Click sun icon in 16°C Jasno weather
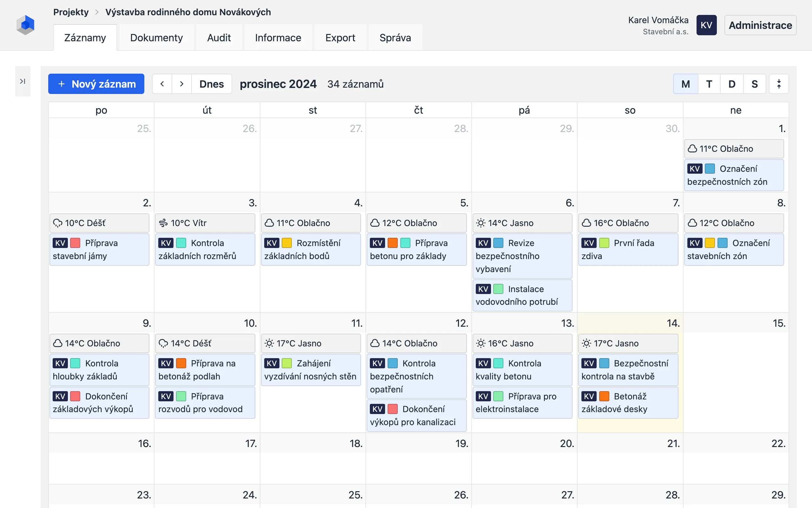Image resolution: width=812 pixels, height=508 pixels. (481, 343)
